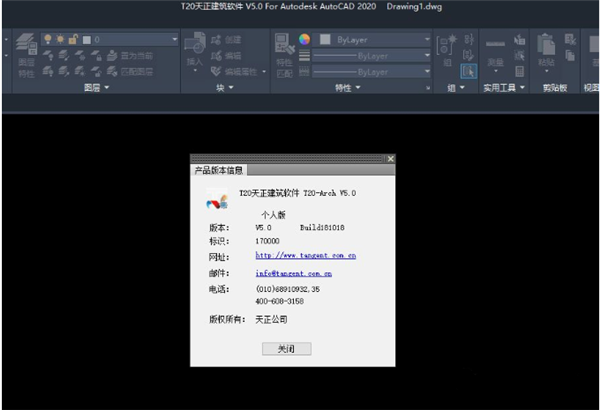600x410 pixels.
Task: Open the 测量 dropdown arrow
Action: tap(496, 71)
